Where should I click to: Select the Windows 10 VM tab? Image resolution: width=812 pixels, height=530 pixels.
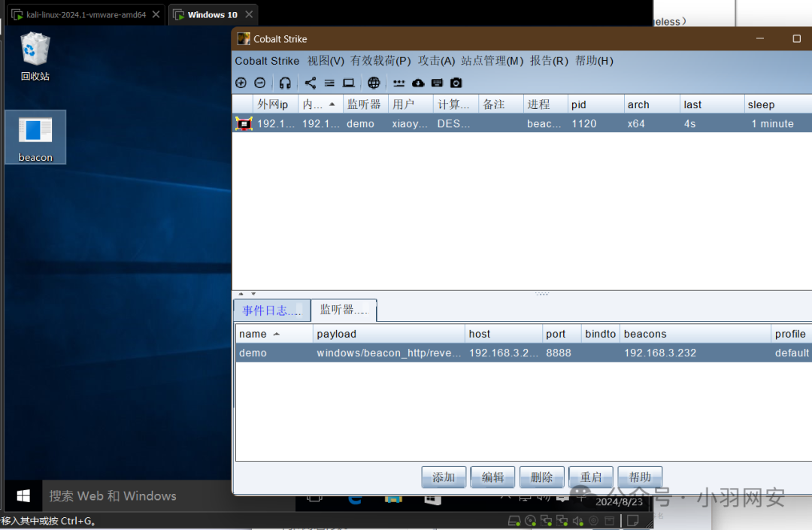(212, 14)
